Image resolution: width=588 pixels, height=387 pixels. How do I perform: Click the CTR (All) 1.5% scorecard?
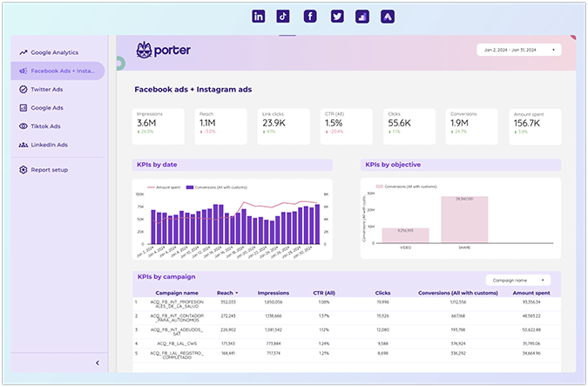point(346,126)
